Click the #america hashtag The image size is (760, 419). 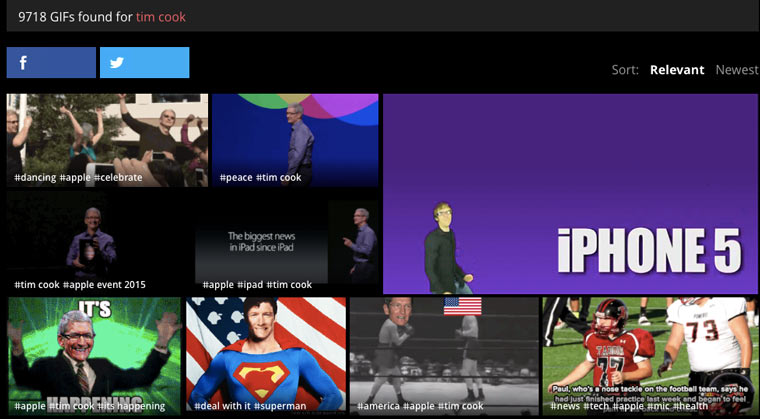pyautogui.click(x=379, y=406)
